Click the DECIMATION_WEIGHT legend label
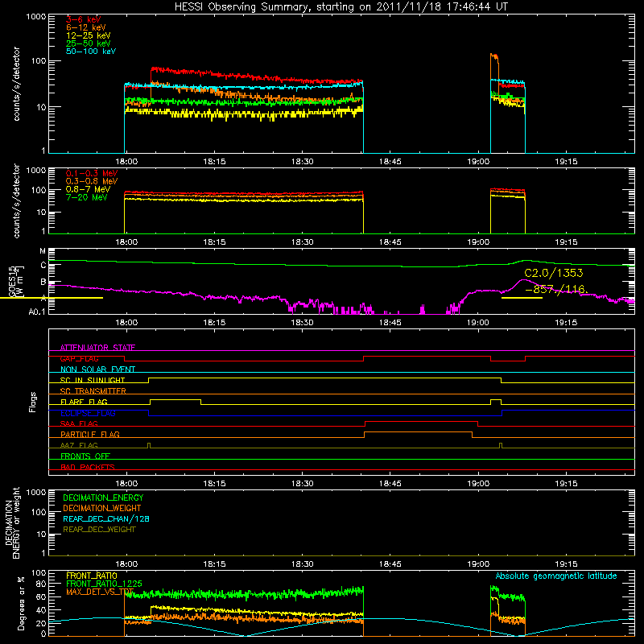 [102, 508]
